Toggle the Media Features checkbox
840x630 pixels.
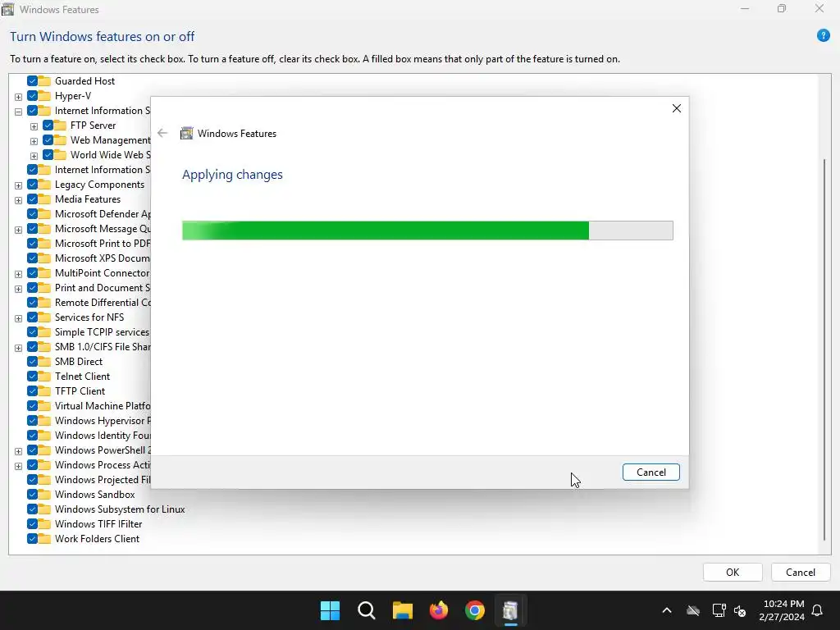[x=32, y=199]
